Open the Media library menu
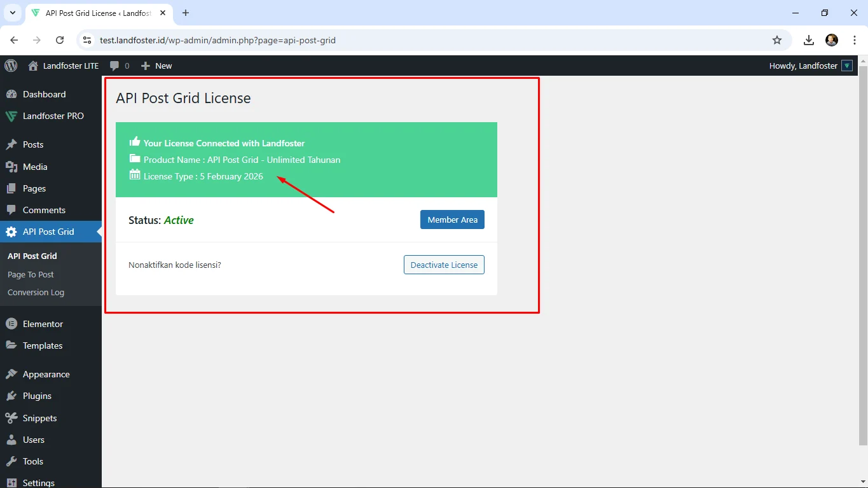The height and width of the screenshot is (488, 868). pos(51,167)
